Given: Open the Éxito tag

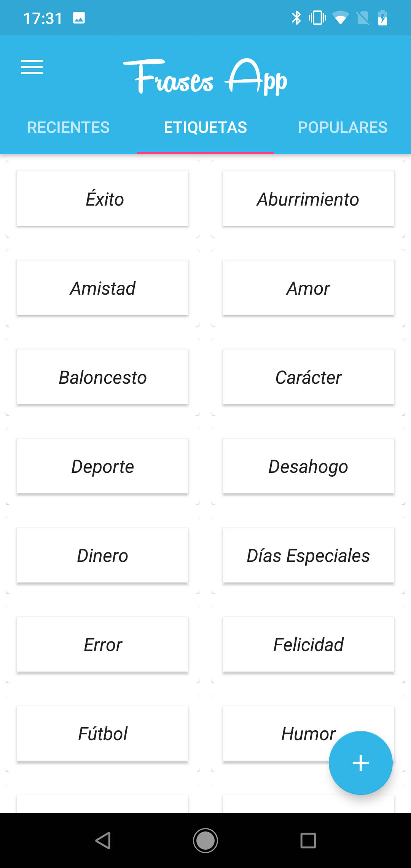Looking at the screenshot, I should 103,199.
